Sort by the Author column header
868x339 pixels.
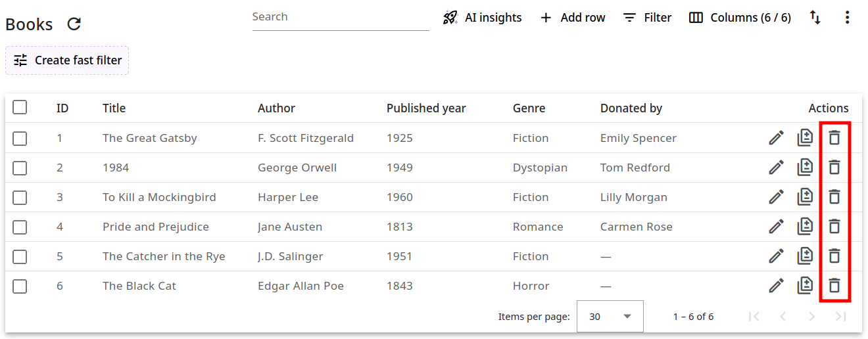pos(276,108)
